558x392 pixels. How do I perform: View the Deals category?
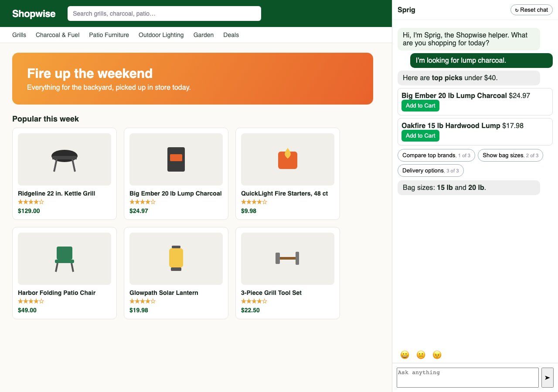coord(231,35)
